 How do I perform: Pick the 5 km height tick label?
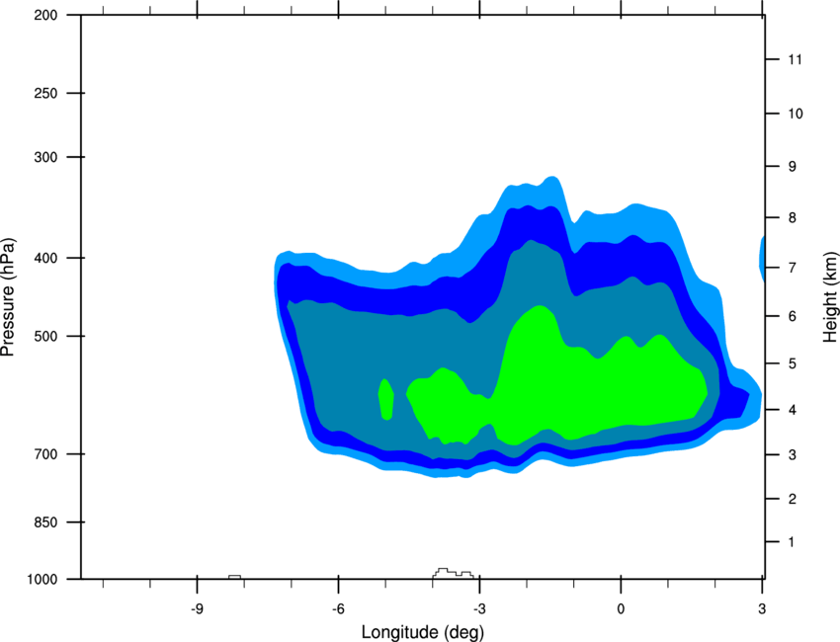click(x=793, y=364)
